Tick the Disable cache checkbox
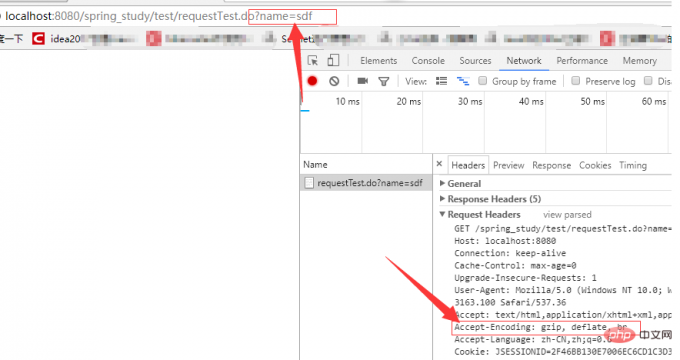 648,81
